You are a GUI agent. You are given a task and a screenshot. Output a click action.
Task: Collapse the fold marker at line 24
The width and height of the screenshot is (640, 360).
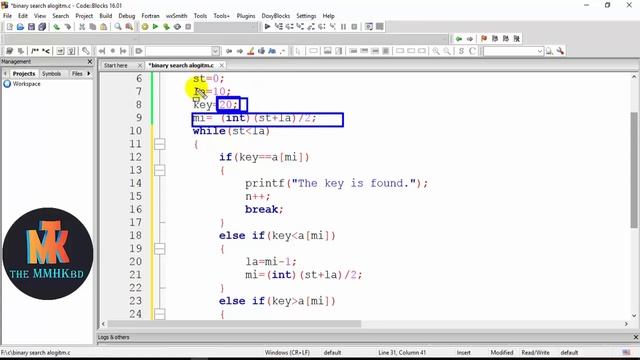point(160,314)
